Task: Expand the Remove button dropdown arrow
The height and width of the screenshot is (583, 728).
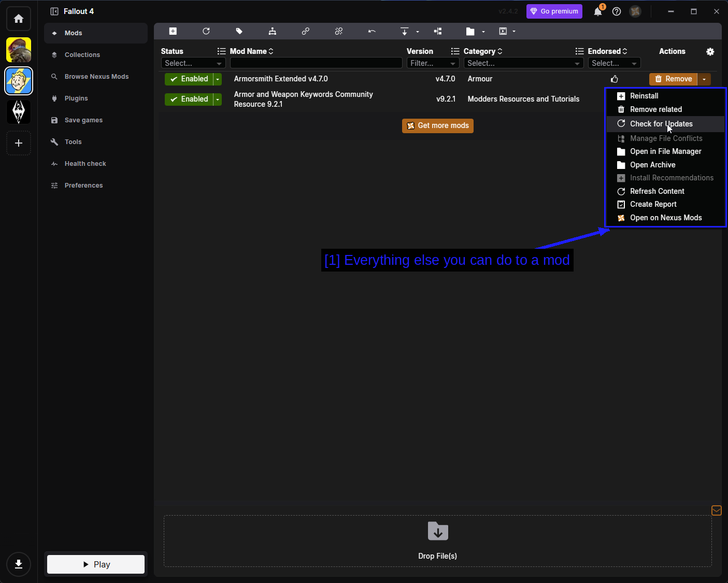Action: [704, 79]
